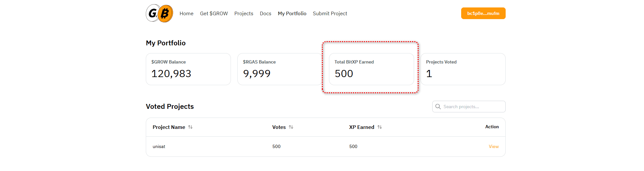Click the Projects Voted card
Image resolution: width=644 pixels, height=171 pixels.
tap(463, 69)
